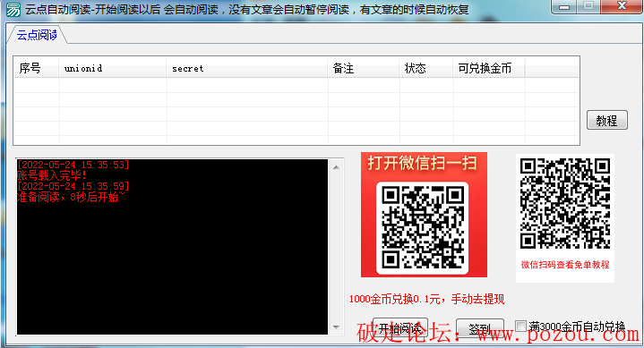Sort by the unionid column header
Image resolution: width=644 pixels, height=348 pixels.
[x=113, y=68]
